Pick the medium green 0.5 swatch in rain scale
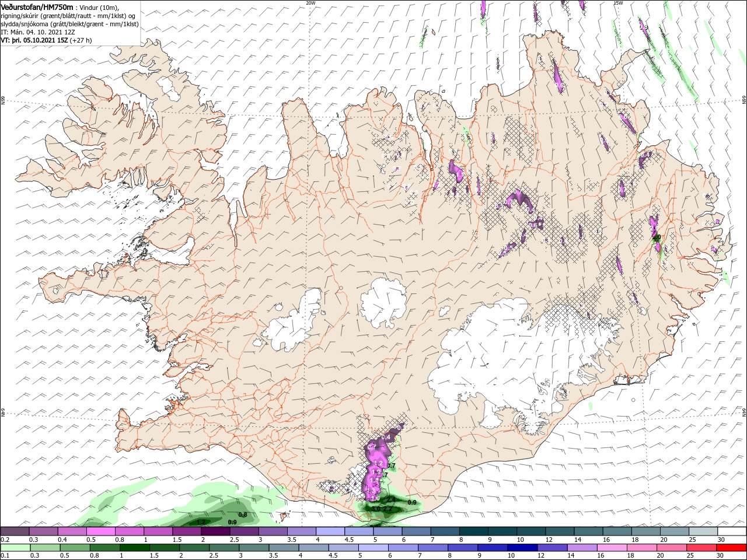This screenshot has width=747, height=560. 75,548
